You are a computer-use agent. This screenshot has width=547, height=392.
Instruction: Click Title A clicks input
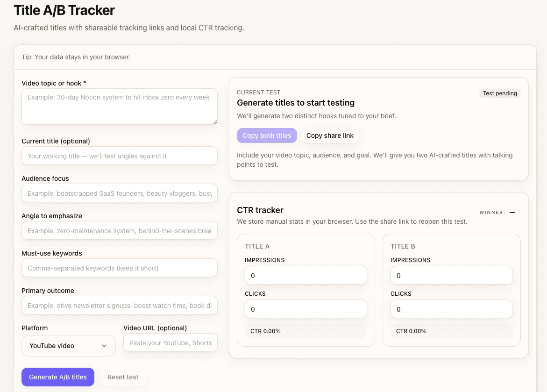305,309
